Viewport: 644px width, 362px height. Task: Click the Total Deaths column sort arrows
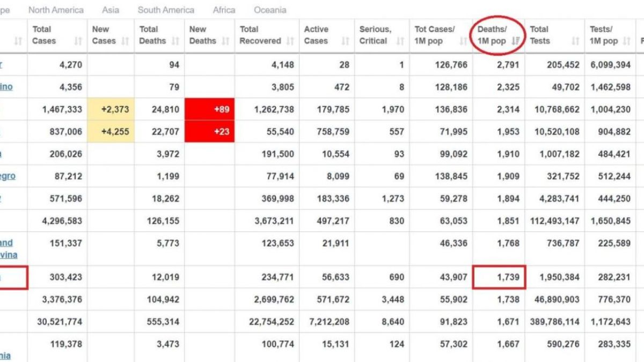(x=175, y=41)
